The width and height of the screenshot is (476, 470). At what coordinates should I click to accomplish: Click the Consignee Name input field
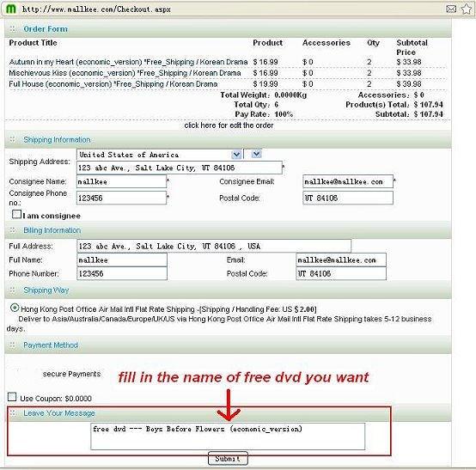[121, 181]
